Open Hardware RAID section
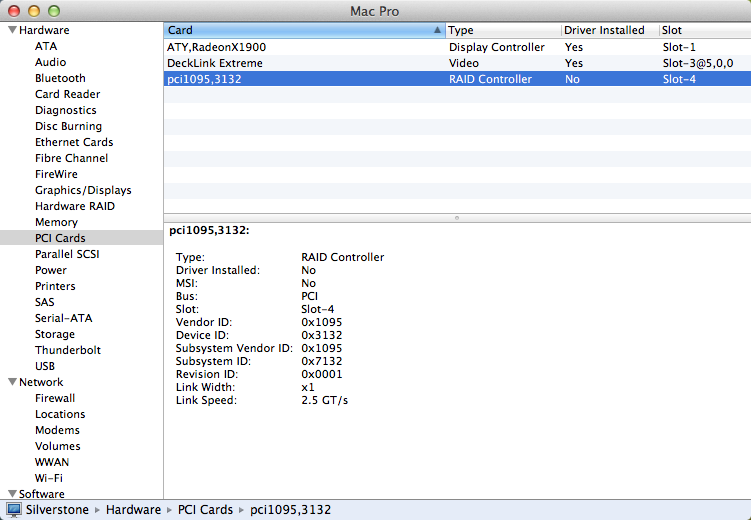The height and width of the screenshot is (520, 751). pyautogui.click(x=75, y=206)
